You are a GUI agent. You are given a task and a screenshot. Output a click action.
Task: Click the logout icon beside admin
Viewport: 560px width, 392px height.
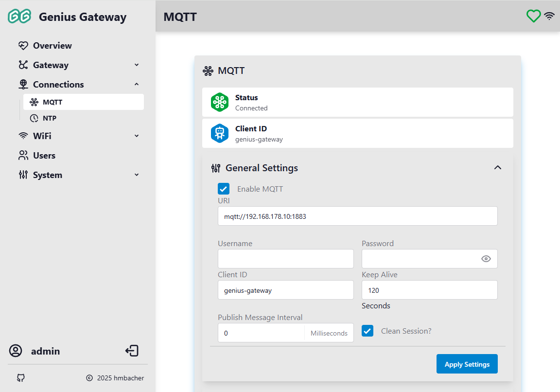(x=132, y=351)
